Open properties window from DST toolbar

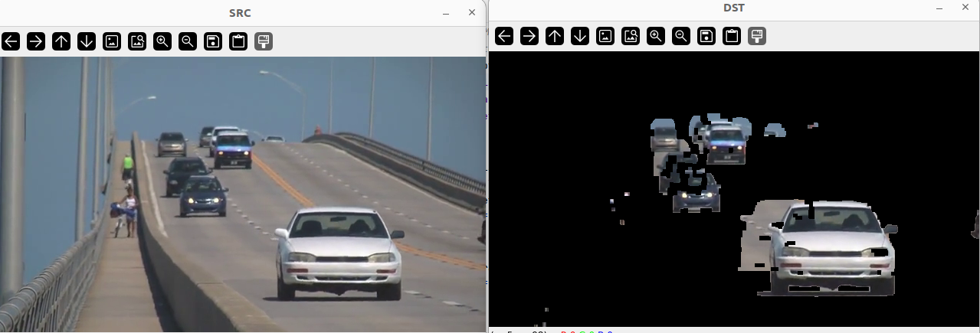(x=757, y=36)
